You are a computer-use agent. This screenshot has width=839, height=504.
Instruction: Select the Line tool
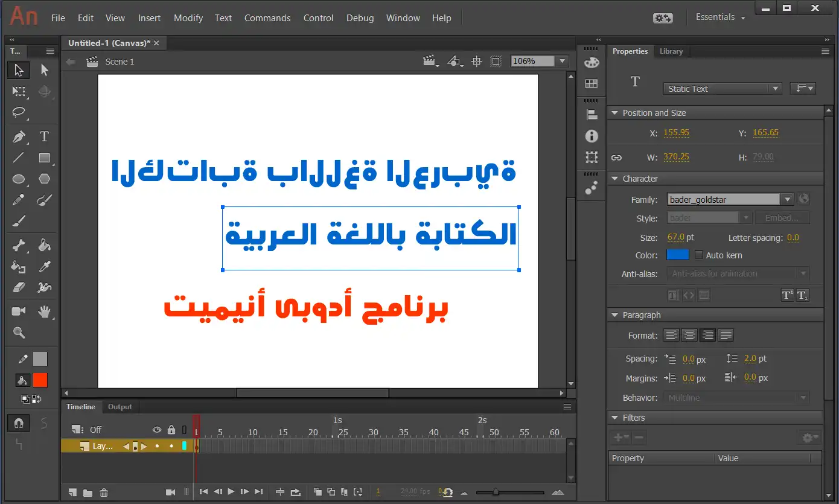19,158
